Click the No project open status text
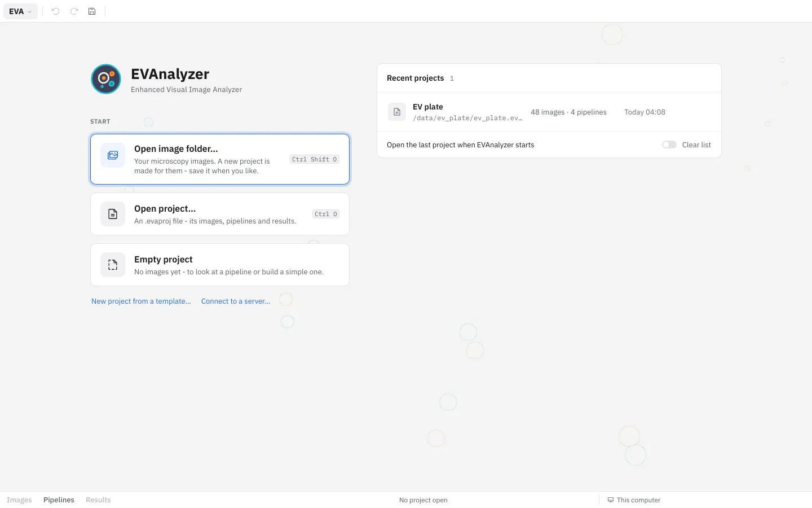Image resolution: width=812 pixels, height=508 pixels. (x=423, y=500)
